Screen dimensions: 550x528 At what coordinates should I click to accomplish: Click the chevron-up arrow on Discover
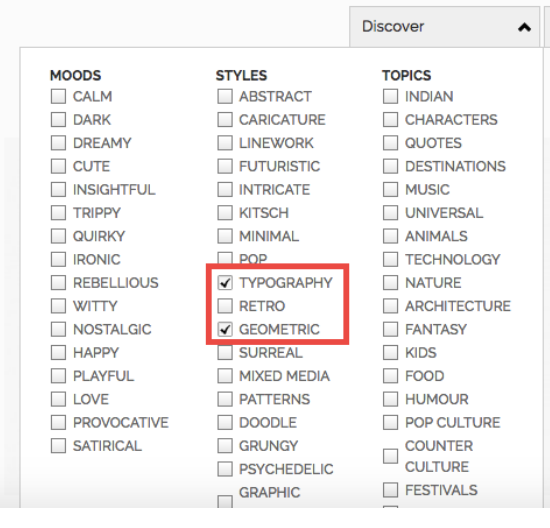[524, 27]
